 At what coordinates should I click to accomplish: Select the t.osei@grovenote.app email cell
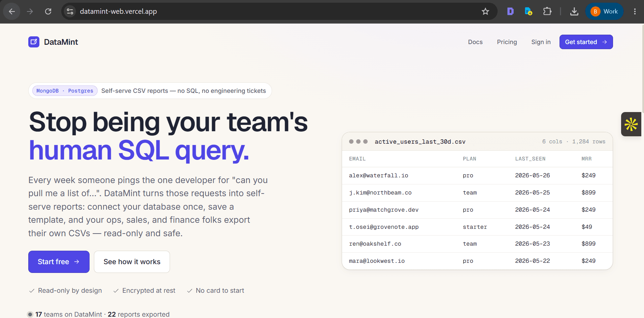[384, 227]
